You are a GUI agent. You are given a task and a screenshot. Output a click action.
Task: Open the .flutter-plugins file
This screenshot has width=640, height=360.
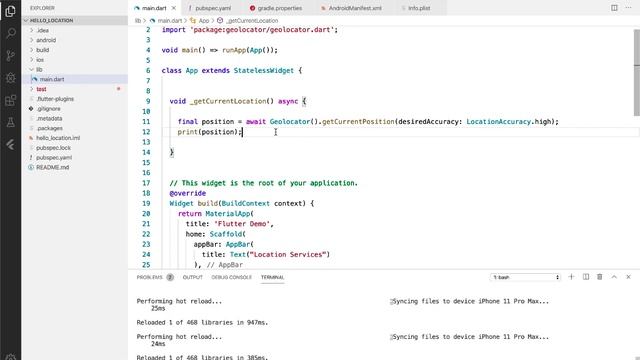coord(75,99)
